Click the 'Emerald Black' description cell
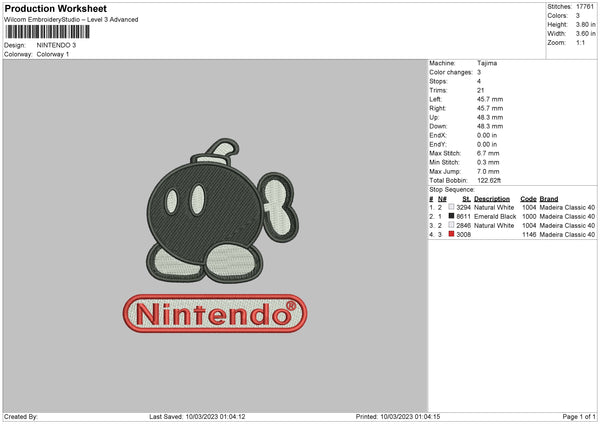The width and height of the screenshot is (600, 424). tap(495, 217)
